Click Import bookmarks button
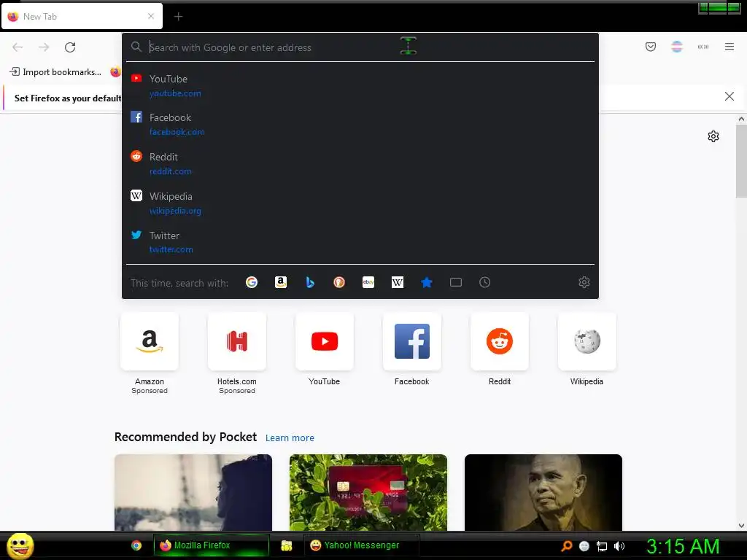 coord(55,72)
